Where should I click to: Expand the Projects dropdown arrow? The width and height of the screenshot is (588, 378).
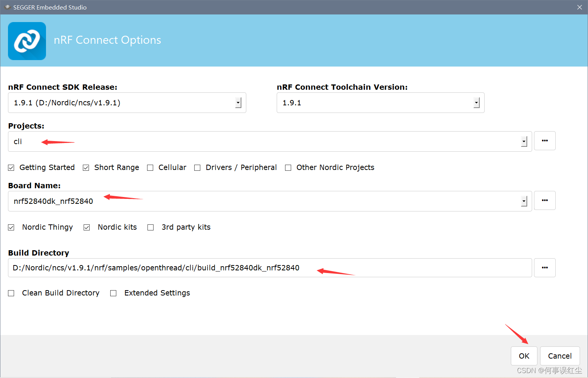(x=524, y=141)
